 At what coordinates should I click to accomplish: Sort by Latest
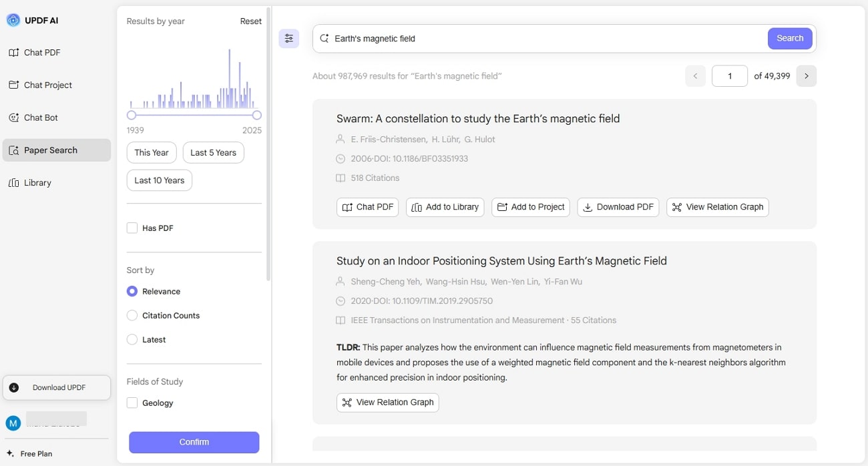(x=132, y=340)
